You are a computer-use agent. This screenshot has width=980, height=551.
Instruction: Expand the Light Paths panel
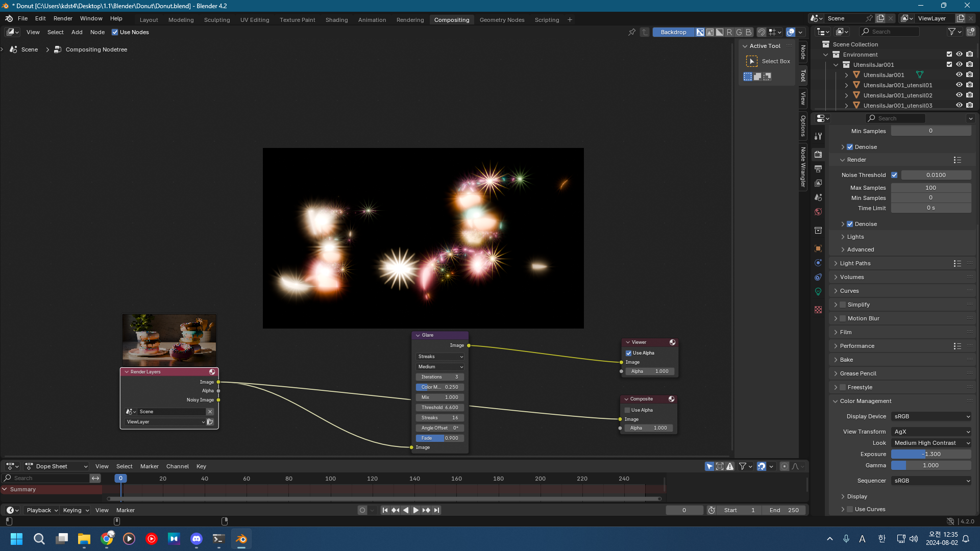(855, 263)
